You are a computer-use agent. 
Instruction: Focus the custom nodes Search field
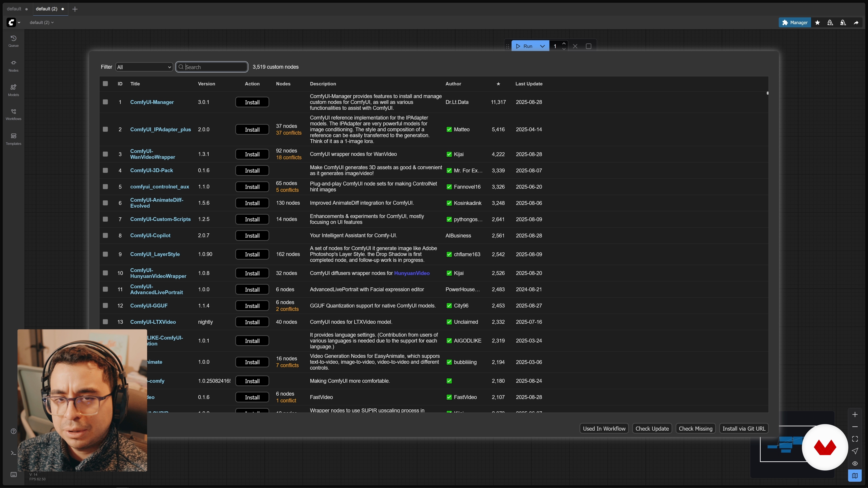pos(212,67)
